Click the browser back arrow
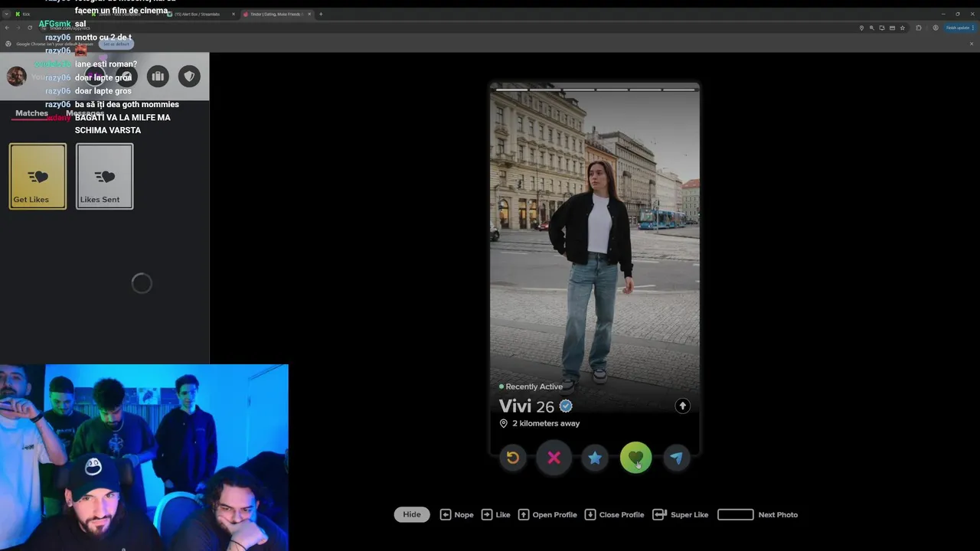Viewport: 980px width, 551px height. 7,28
